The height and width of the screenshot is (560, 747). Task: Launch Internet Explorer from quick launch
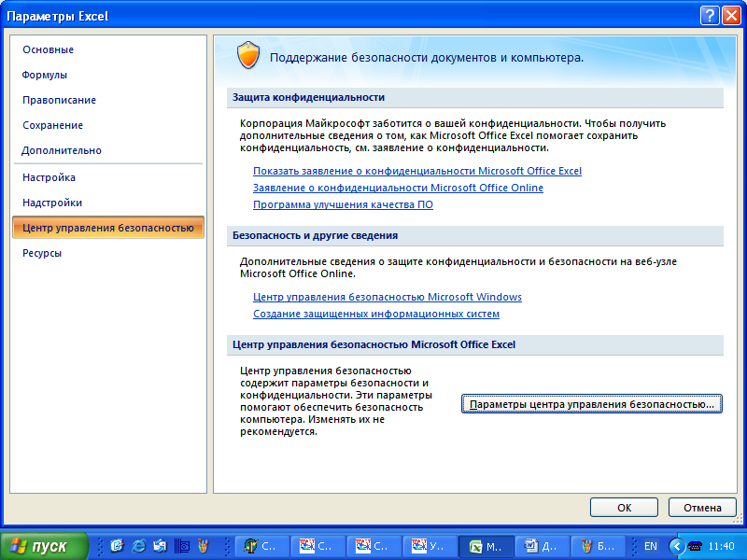tap(138, 546)
